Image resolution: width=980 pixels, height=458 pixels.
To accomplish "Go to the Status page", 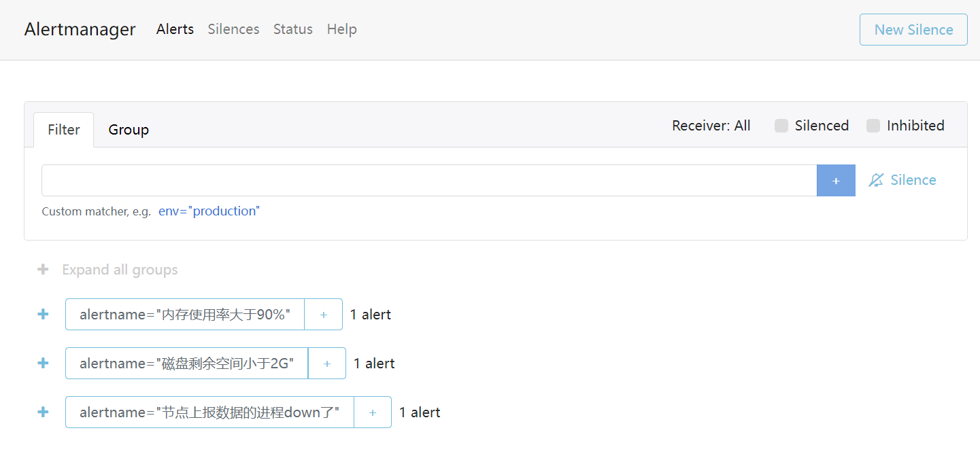I will click(292, 29).
